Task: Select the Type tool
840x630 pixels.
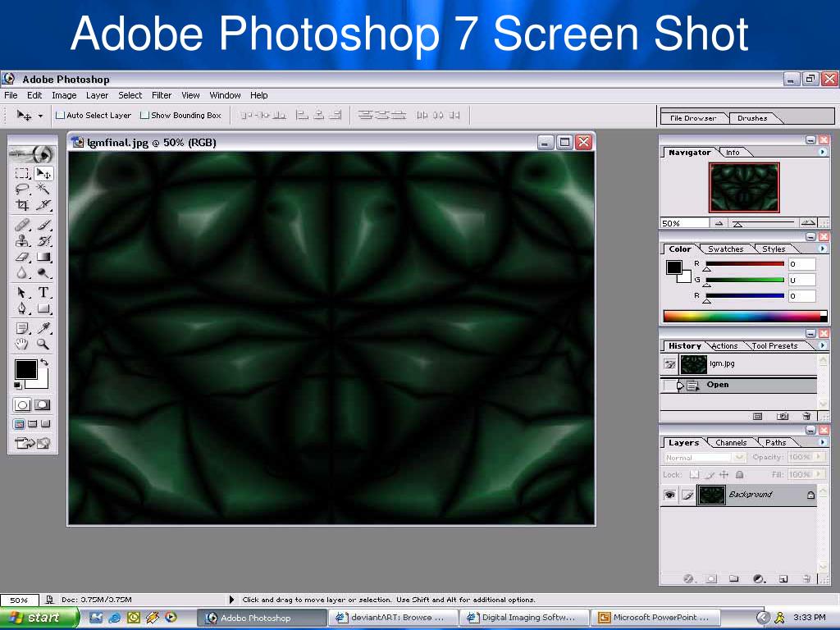Action: point(43,293)
